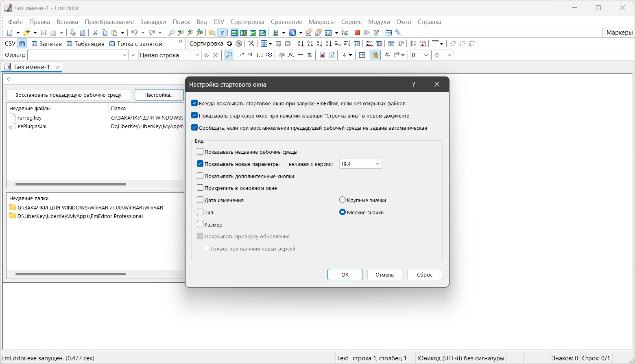Click 'Восстановить предыдущую рабочую среду' button
The width and height of the screenshot is (635, 364).
(68, 95)
